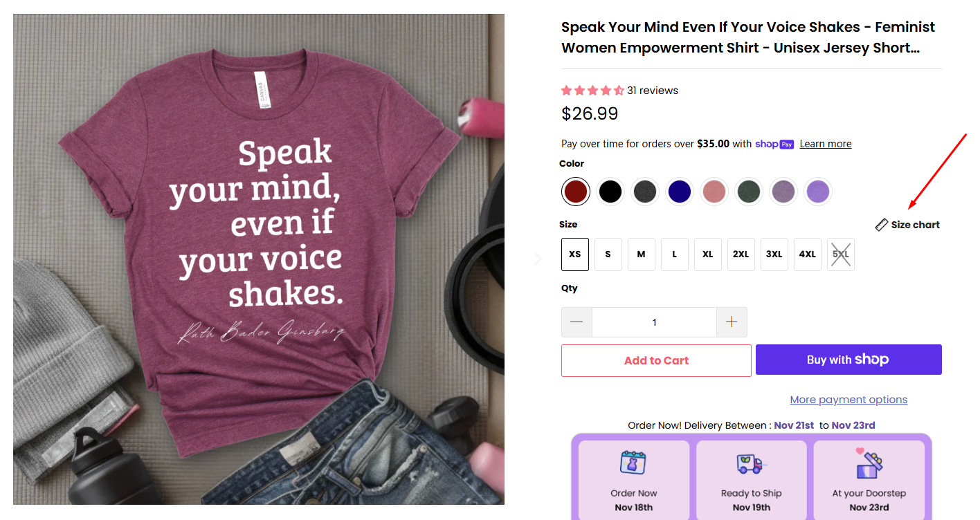Open More payment options link
The height and width of the screenshot is (520, 980).
coord(849,400)
